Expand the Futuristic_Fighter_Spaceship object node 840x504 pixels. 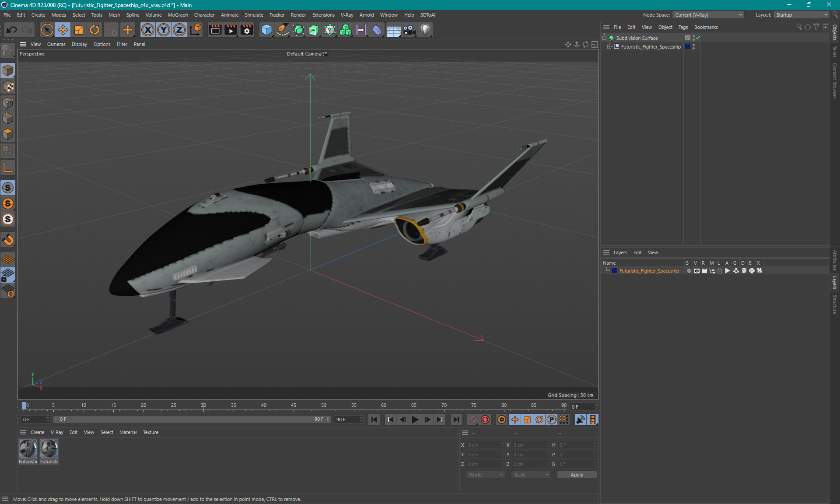tap(609, 47)
